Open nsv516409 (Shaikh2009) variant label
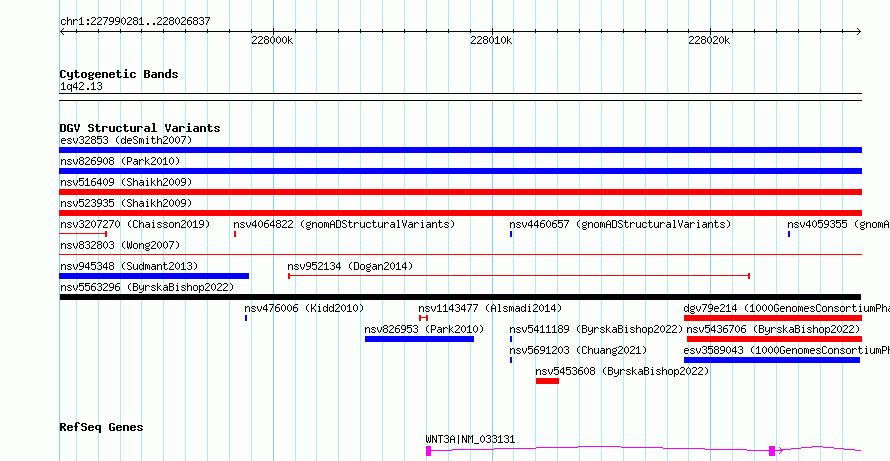 [126, 182]
